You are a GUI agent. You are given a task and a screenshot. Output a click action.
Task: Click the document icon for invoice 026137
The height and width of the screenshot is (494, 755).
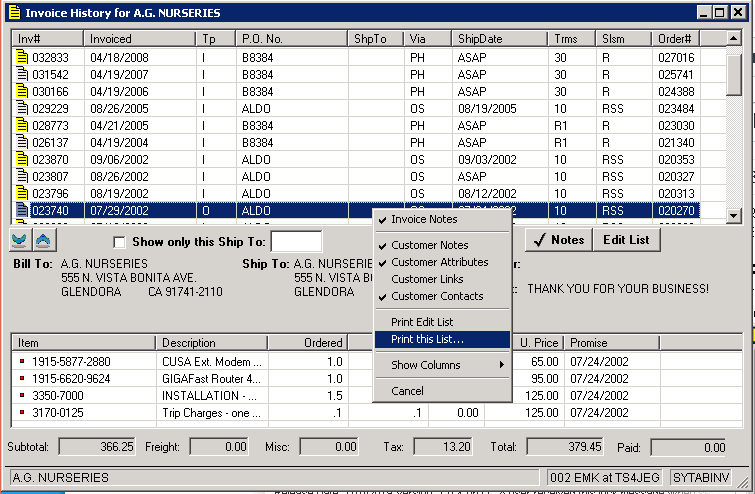(x=22, y=143)
